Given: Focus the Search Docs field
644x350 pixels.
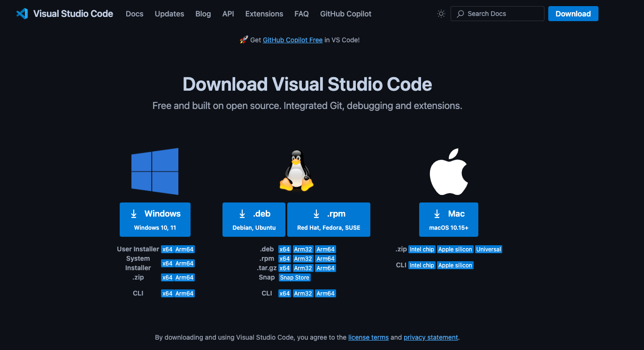Looking at the screenshot, I should pos(498,14).
